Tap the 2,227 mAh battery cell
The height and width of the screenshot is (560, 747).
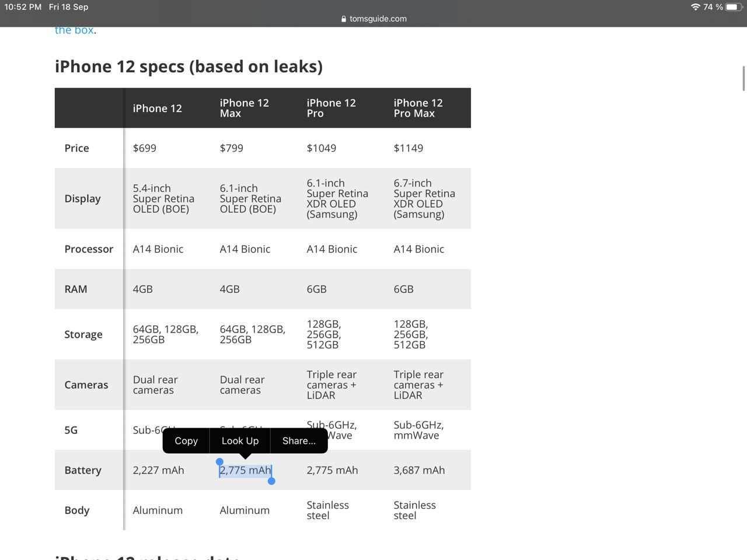click(159, 470)
